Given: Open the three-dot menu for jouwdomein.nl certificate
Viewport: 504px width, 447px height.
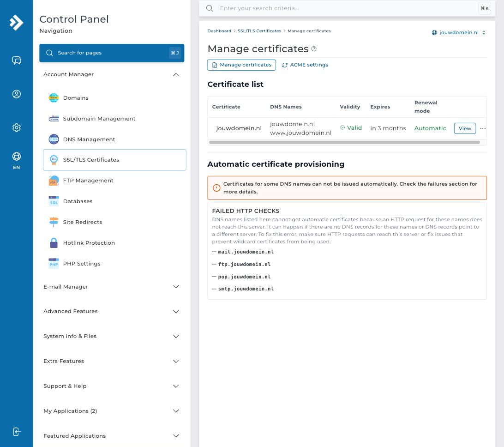Looking at the screenshot, I should point(482,128).
